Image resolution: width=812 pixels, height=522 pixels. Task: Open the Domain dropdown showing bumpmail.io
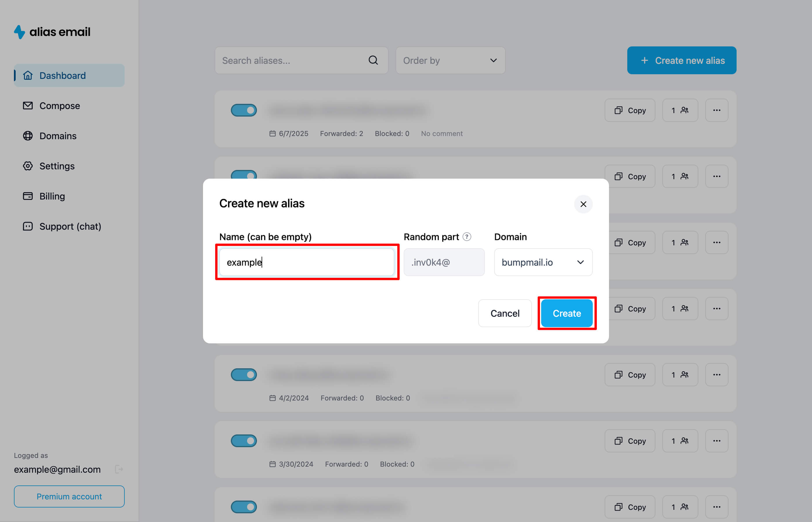pos(543,262)
